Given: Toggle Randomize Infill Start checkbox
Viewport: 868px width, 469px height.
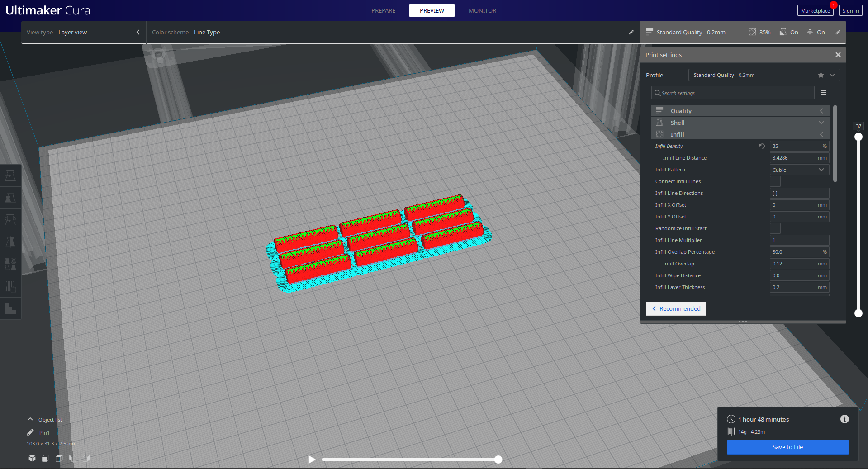Looking at the screenshot, I should [775, 228].
